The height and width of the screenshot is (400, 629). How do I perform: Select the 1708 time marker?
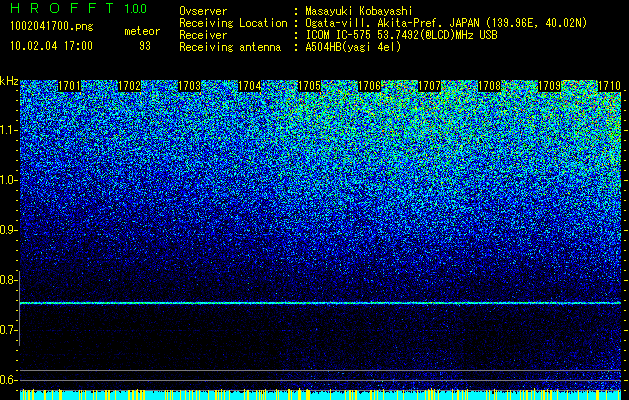[x=490, y=86]
